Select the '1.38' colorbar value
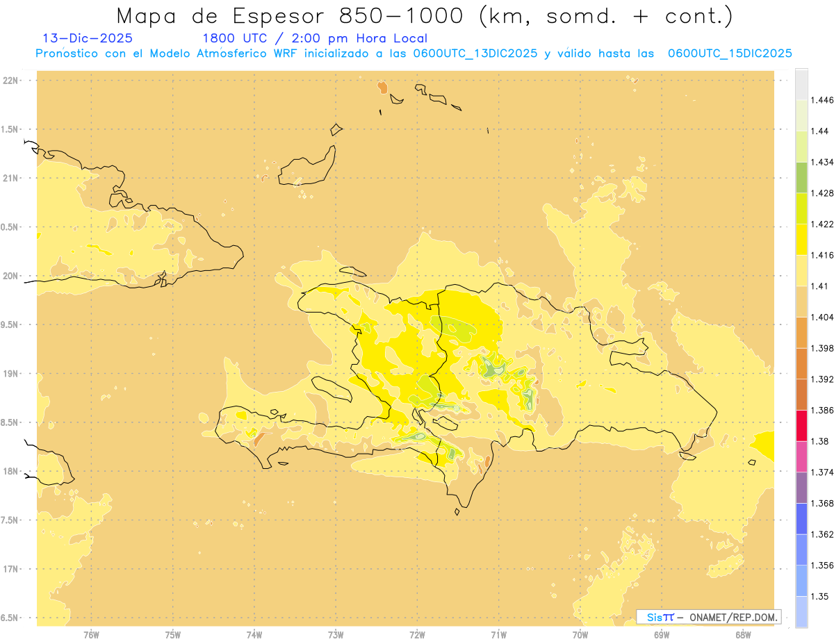This screenshot has height=644, width=834. (819, 441)
